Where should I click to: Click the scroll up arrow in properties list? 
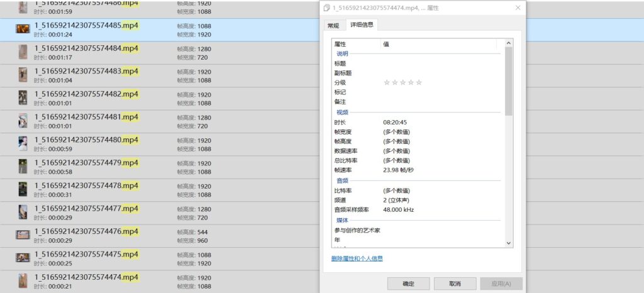click(x=509, y=43)
